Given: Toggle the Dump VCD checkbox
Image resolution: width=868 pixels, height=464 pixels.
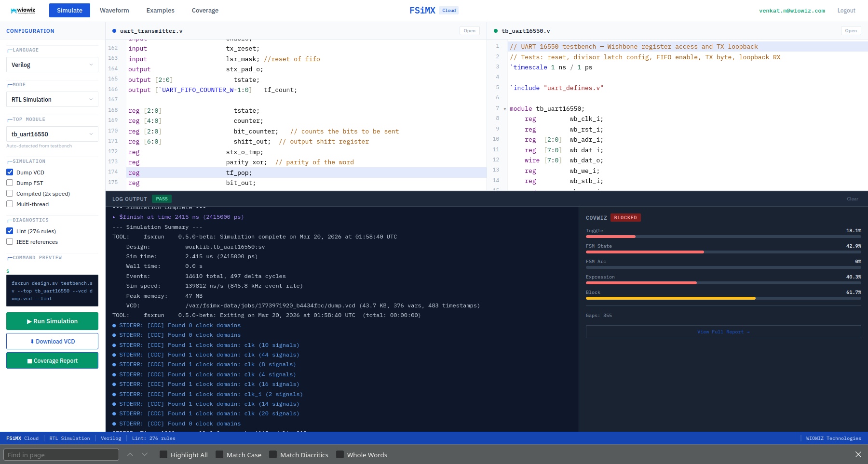Looking at the screenshot, I should (x=10, y=172).
